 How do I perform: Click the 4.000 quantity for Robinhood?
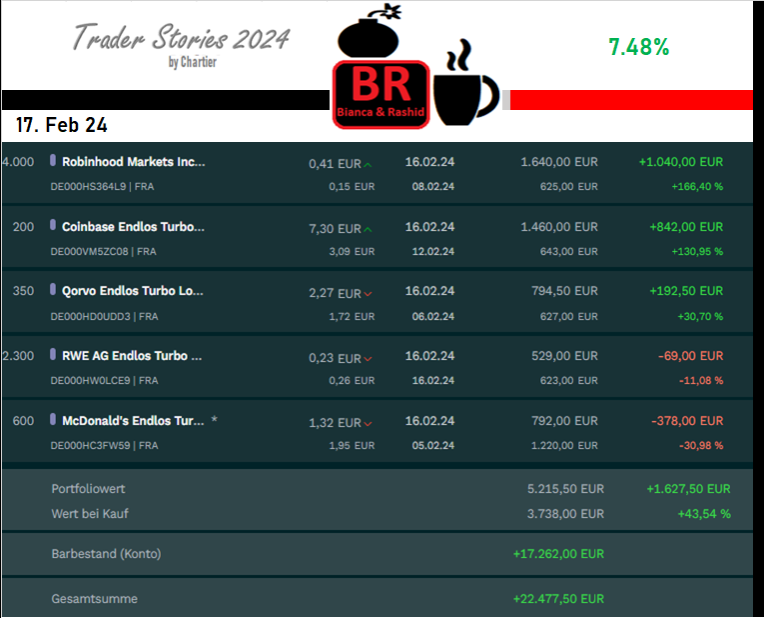coord(18,162)
